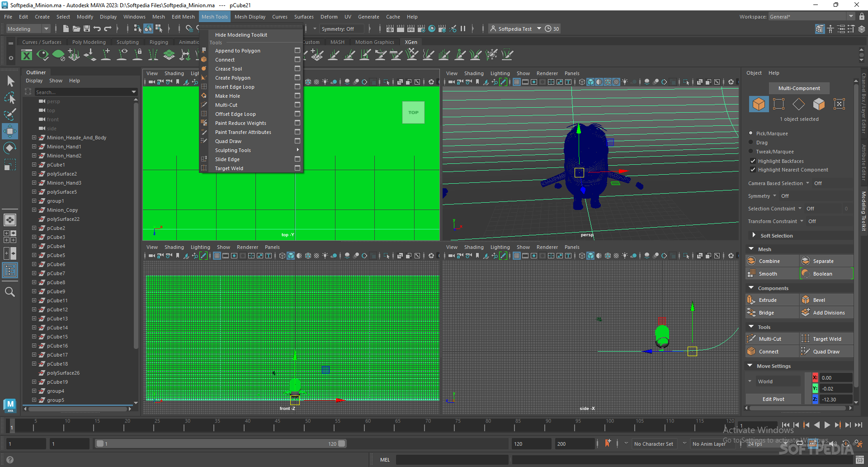Activate the Lasso select tool

[x=10, y=98]
